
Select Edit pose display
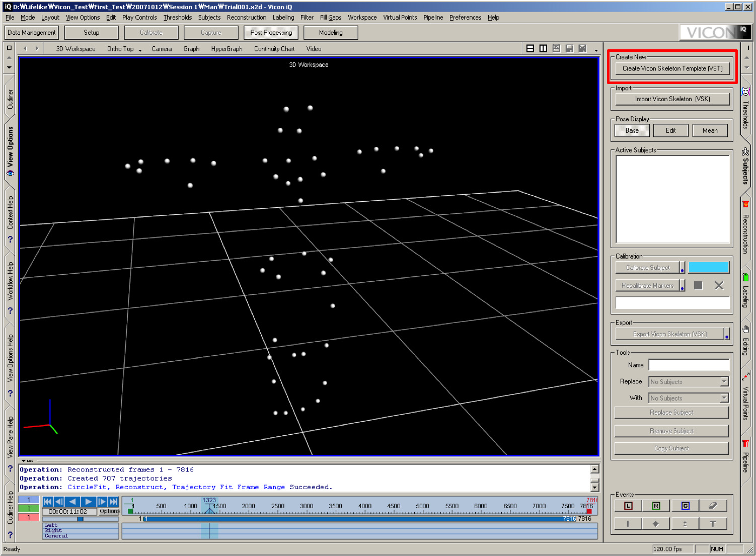[671, 130]
